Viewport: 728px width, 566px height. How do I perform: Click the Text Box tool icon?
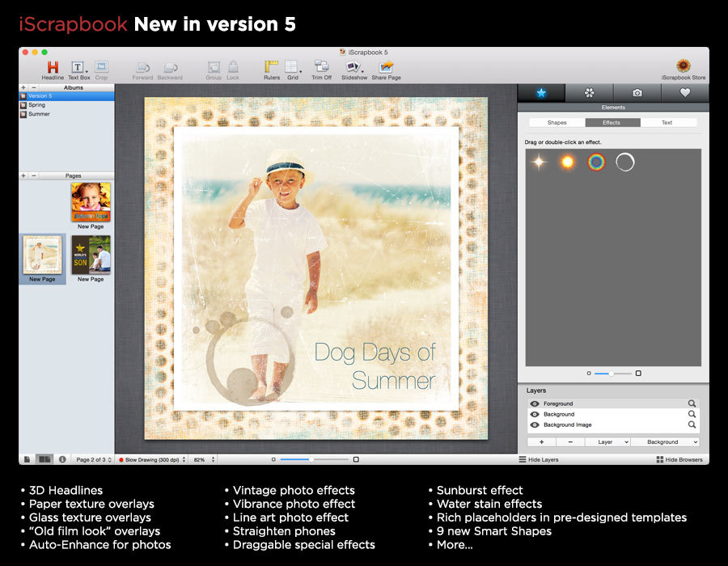click(x=78, y=68)
